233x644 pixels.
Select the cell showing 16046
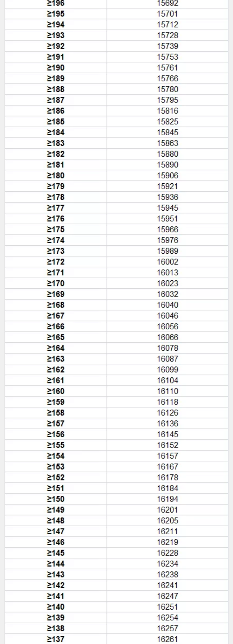tap(167, 316)
